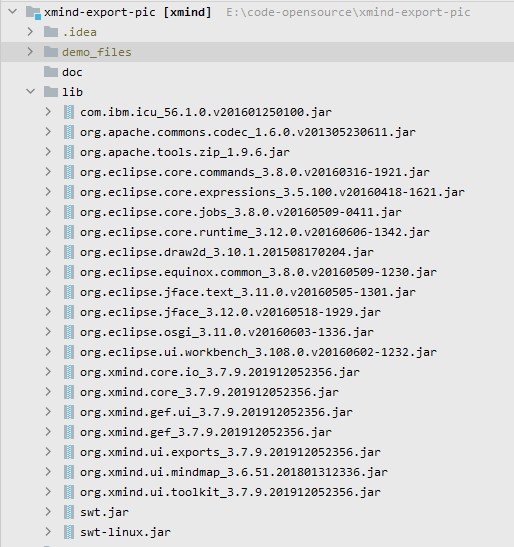The height and width of the screenshot is (547, 514).
Task: Click the .idea folder icon
Action: [x=51, y=32]
